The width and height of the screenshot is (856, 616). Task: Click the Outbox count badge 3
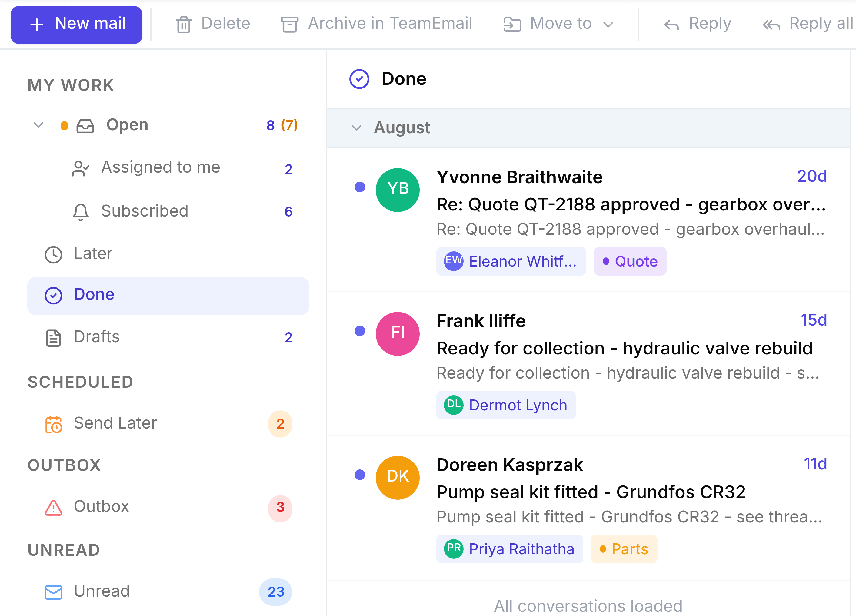click(280, 508)
